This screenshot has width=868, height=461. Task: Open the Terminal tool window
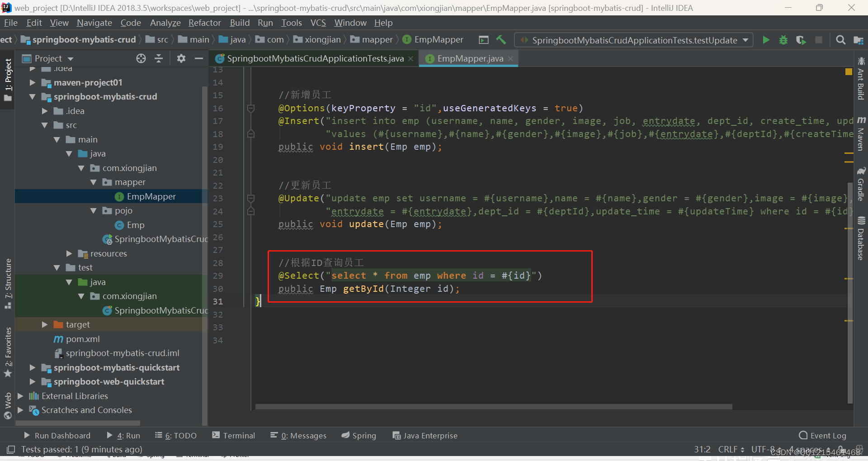[x=234, y=435]
